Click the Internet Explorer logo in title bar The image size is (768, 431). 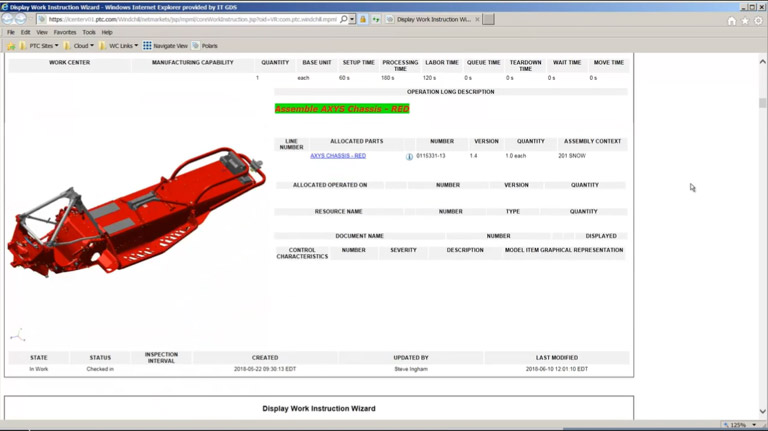pyautogui.click(x=4, y=7)
